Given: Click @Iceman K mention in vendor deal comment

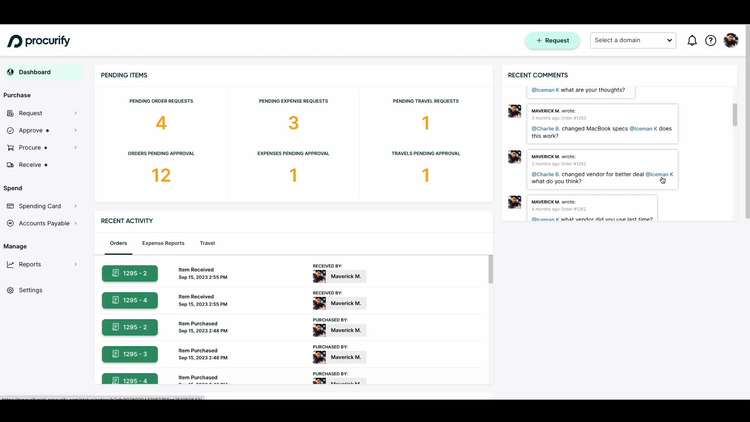Looking at the screenshot, I should [659, 174].
